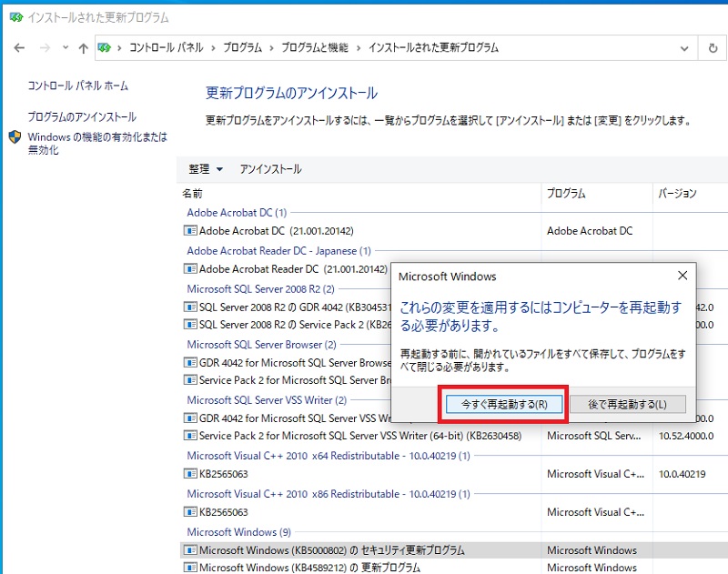Sort by 名前 column header
Viewport: 728px width, 574px height.
pos(192,194)
